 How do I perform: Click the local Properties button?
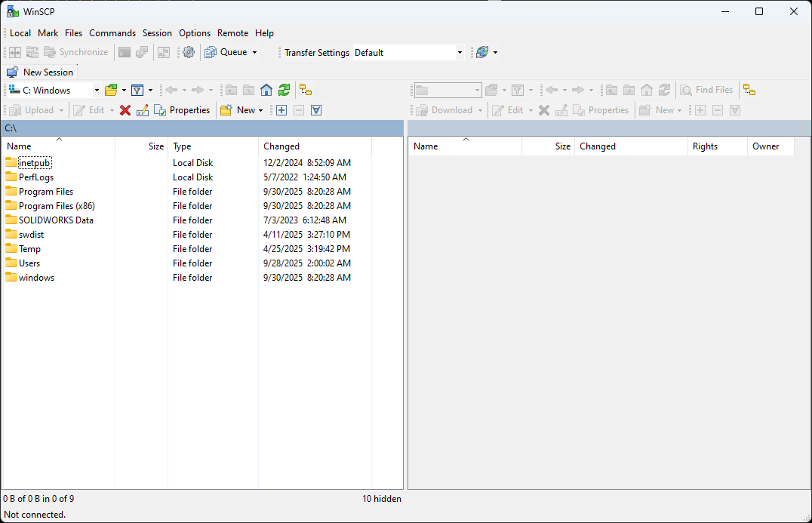coord(182,110)
